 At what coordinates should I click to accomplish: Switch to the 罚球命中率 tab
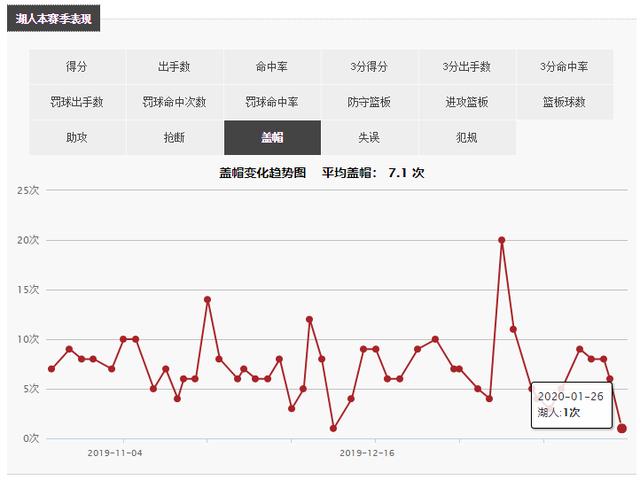(x=272, y=102)
